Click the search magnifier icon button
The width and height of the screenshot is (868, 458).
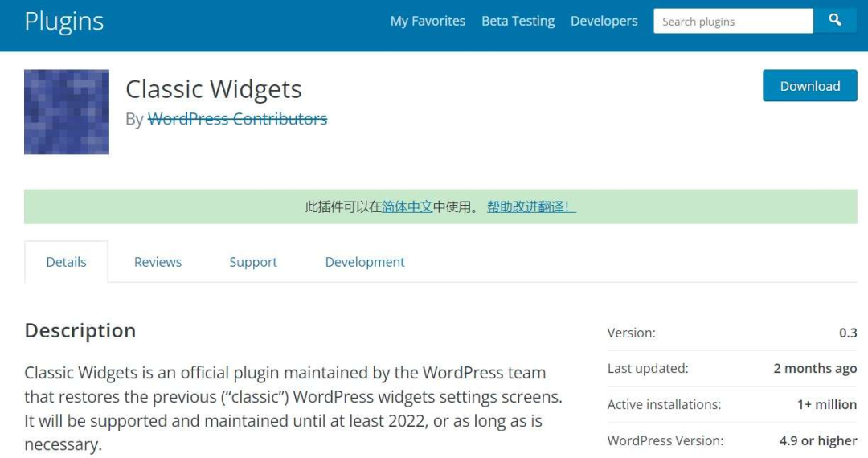click(835, 21)
